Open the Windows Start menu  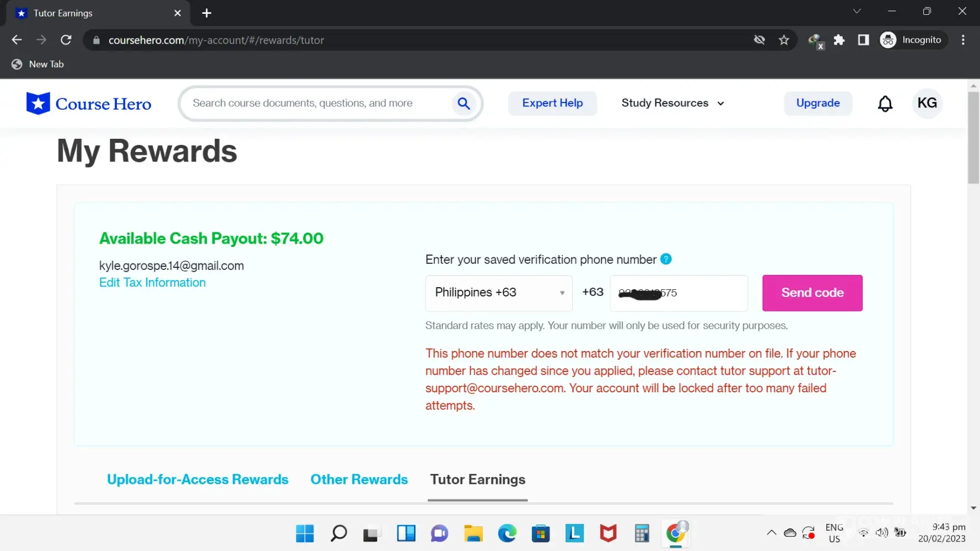point(305,533)
